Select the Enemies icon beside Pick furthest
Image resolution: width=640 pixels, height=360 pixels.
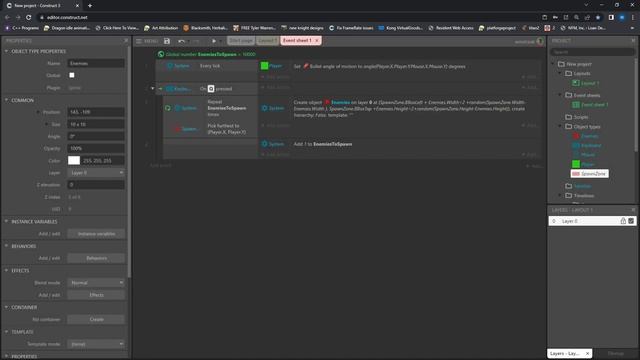pyautogui.click(x=178, y=129)
